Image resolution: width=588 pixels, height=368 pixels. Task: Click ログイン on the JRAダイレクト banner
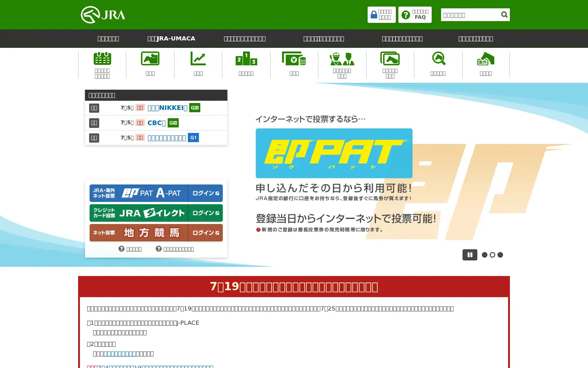click(205, 213)
